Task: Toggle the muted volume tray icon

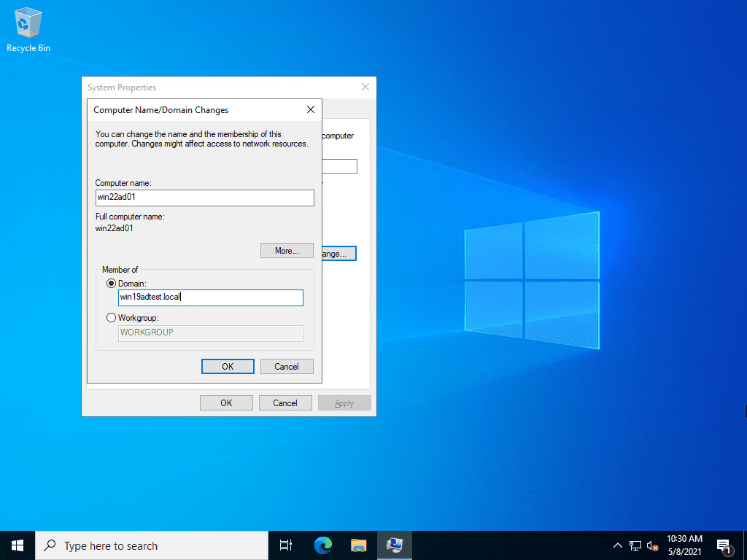Action: point(652,545)
